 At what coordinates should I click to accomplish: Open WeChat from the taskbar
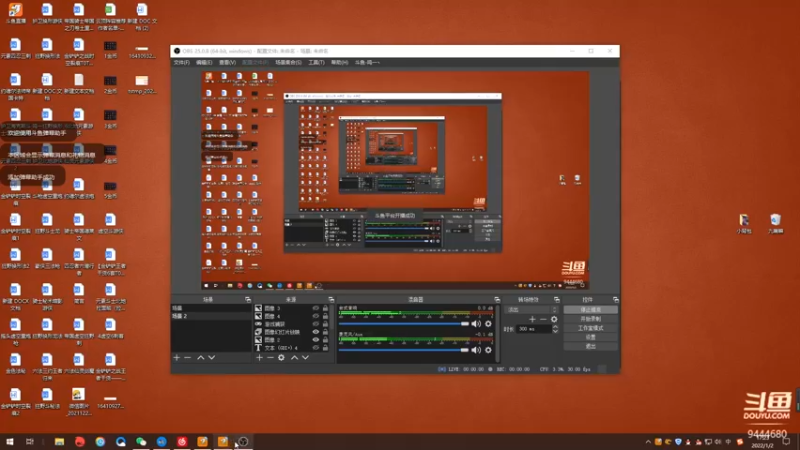141,442
